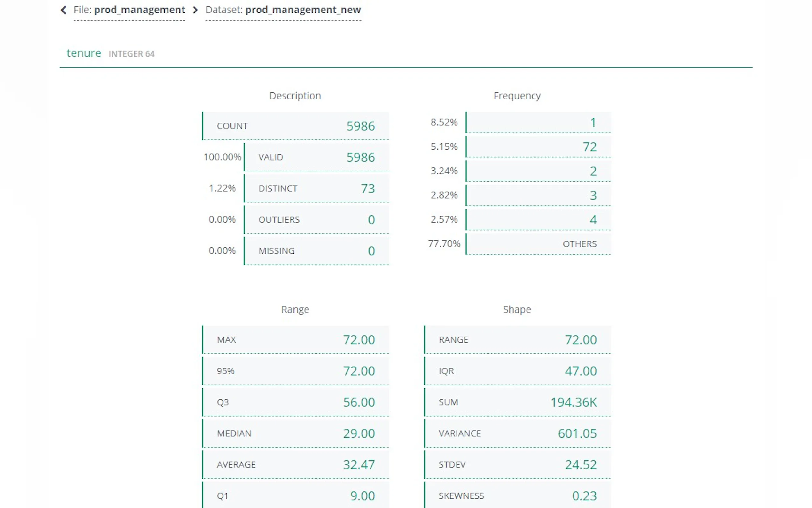Screen dimensions: 812x508
Task: Click the SKEWNESS 0.23 row
Action: click(517, 496)
